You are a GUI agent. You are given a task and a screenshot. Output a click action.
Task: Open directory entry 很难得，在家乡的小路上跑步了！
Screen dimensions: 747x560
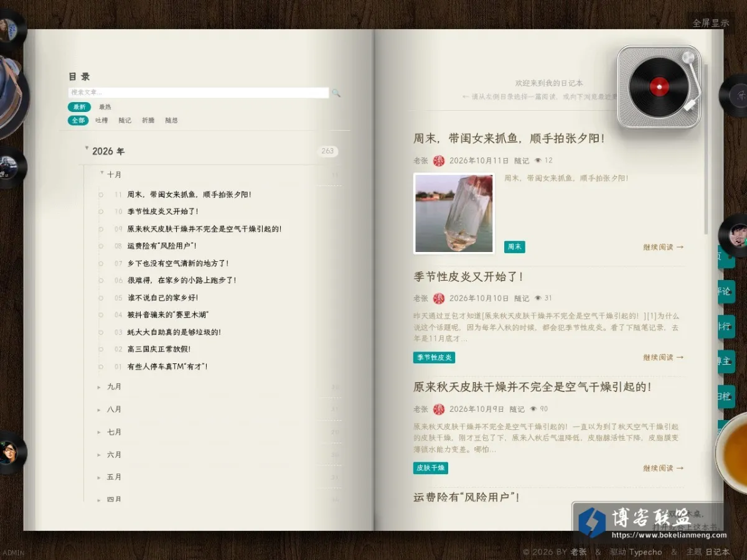click(182, 280)
